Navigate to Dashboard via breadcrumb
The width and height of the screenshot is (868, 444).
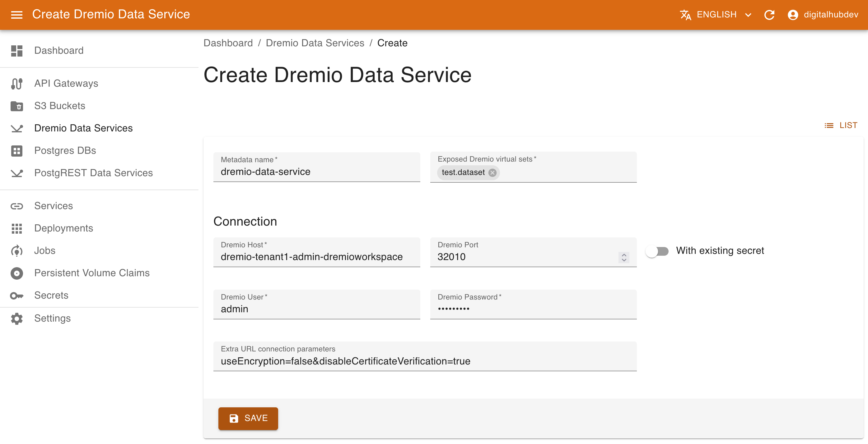coord(228,43)
